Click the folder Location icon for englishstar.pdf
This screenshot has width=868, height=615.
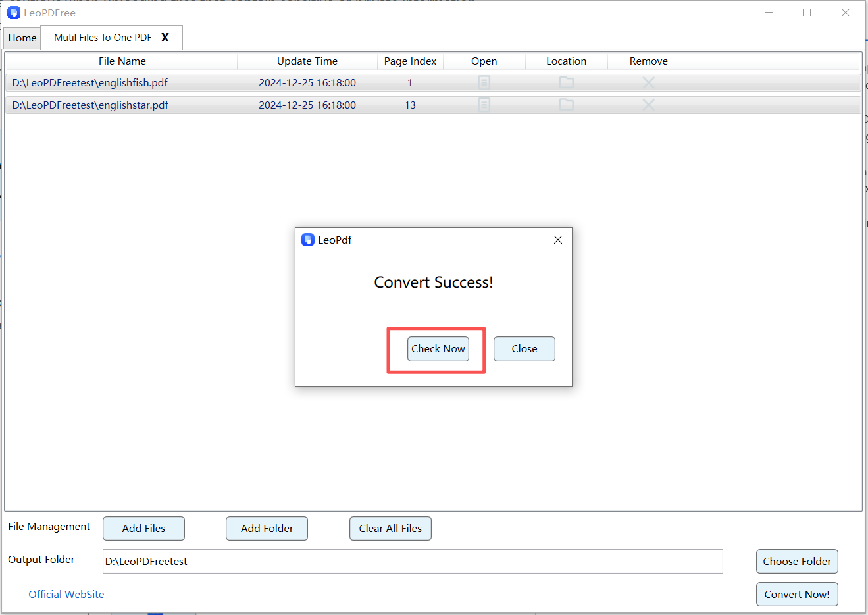[566, 105]
